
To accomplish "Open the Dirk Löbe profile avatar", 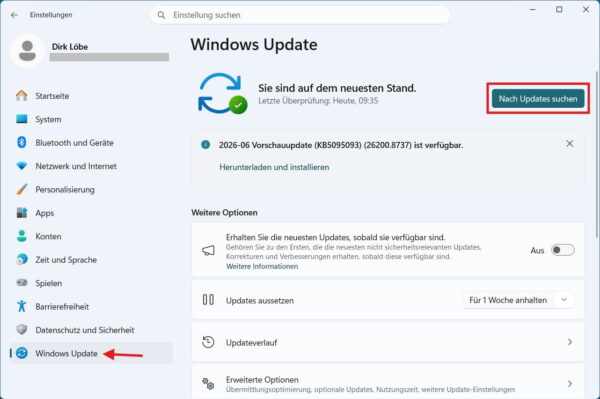I will tap(27, 51).
